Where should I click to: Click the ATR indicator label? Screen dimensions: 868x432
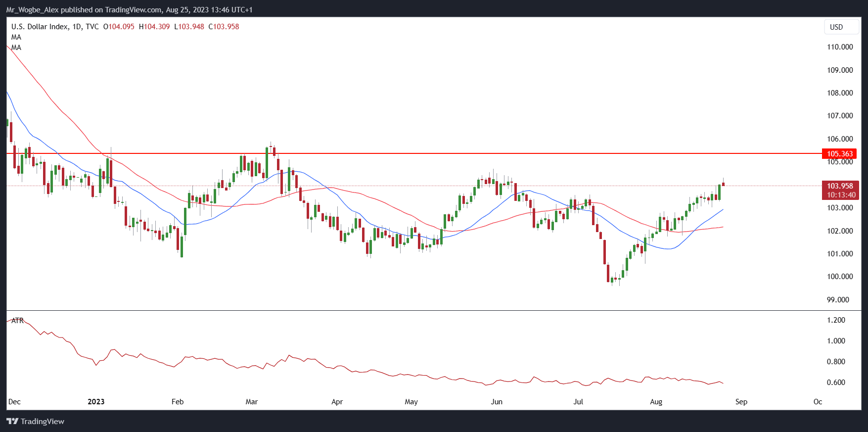tap(17, 321)
